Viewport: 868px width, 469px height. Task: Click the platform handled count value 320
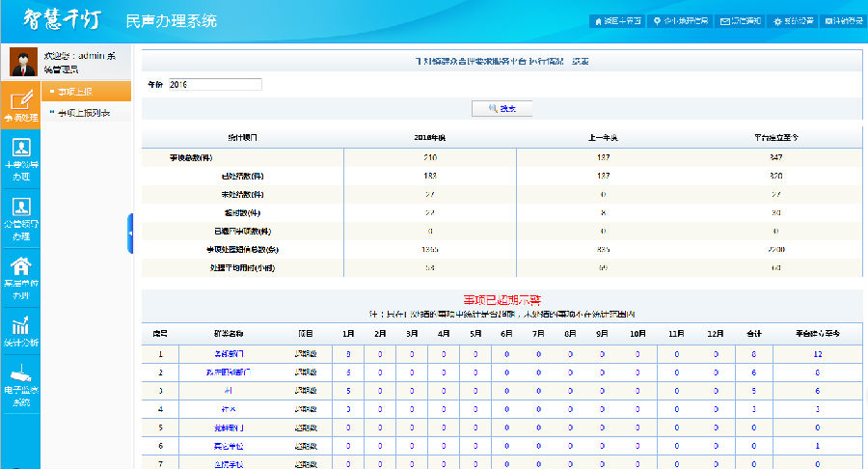[775, 176]
